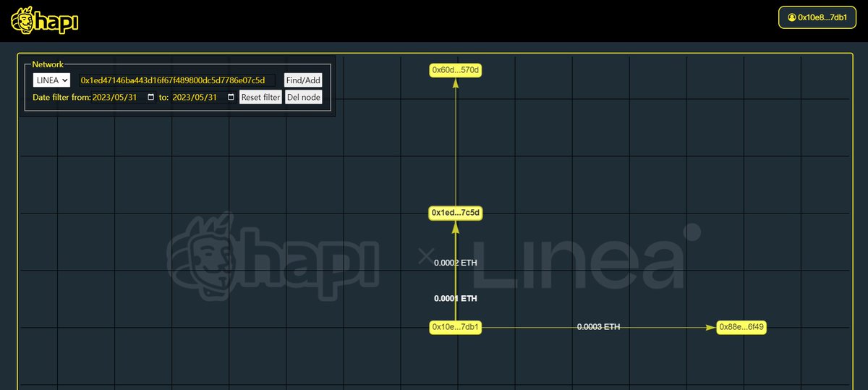Image resolution: width=868 pixels, height=390 pixels.
Task: Open calendar picker for the to date
Action: pyautogui.click(x=231, y=97)
